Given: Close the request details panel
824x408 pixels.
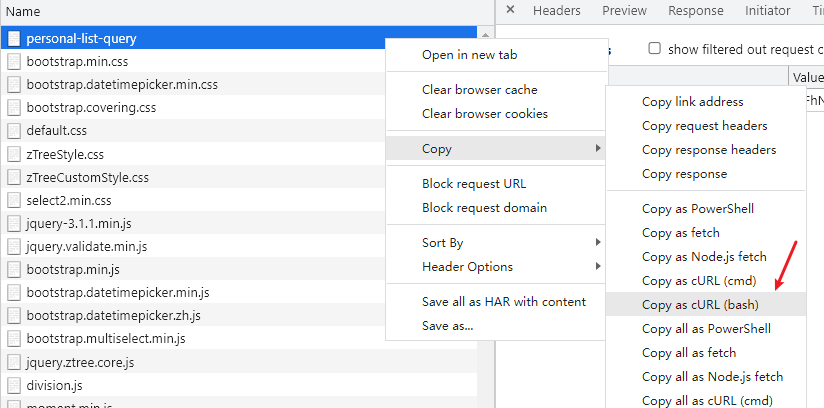Looking at the screenshot, I should pos(510,11).
